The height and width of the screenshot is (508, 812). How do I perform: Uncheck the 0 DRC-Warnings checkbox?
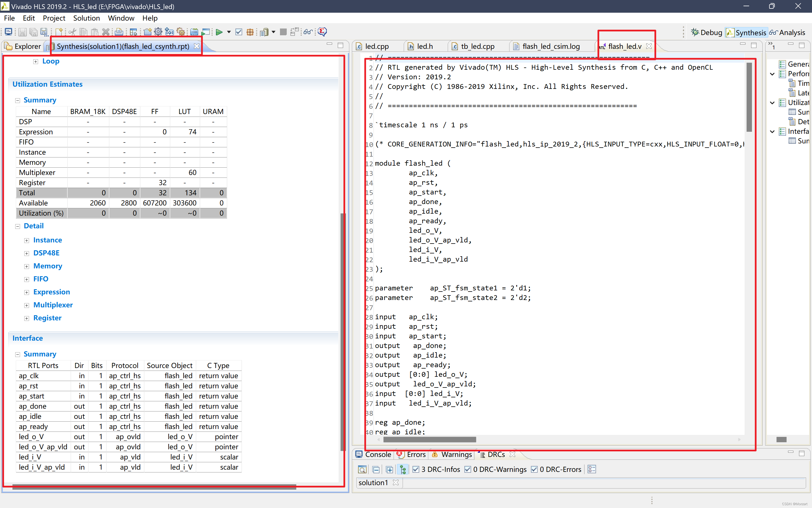[467, 469]
